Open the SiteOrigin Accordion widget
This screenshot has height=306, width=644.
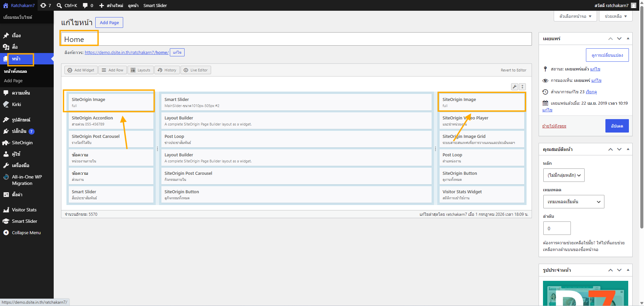[111, 121]
